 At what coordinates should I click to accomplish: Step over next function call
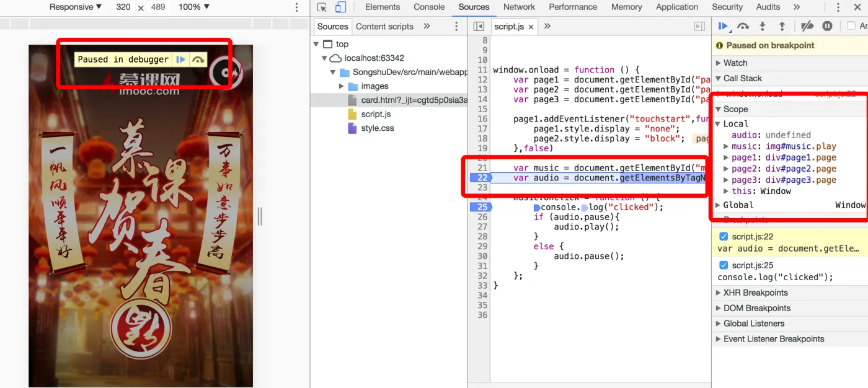pos(743,26)
